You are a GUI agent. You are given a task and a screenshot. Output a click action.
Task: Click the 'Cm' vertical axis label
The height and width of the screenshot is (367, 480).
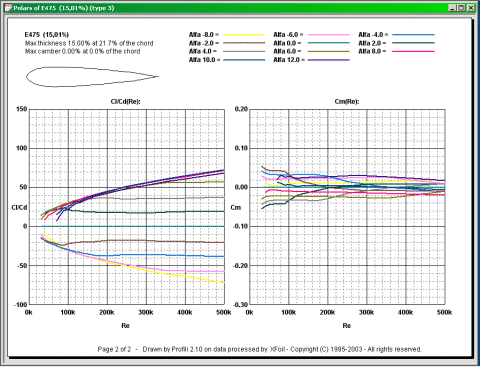pyautogui.click(x=236, y=207)
